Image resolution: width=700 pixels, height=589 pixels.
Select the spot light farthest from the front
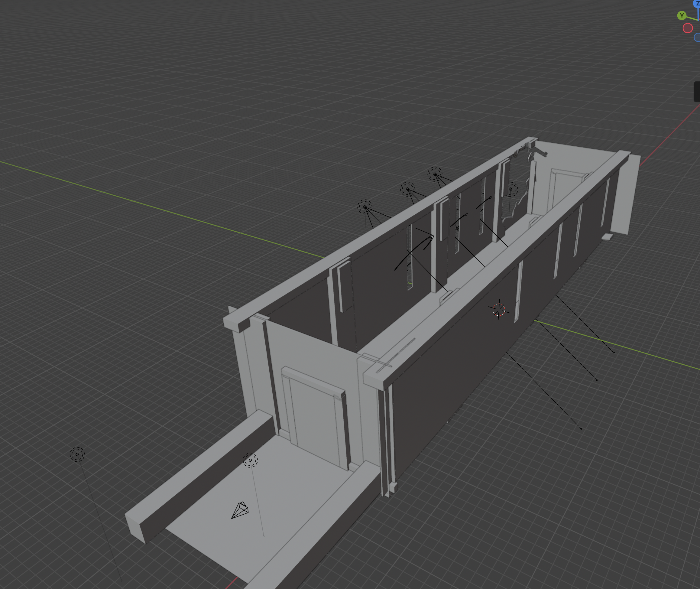click(x=435, y=174)
